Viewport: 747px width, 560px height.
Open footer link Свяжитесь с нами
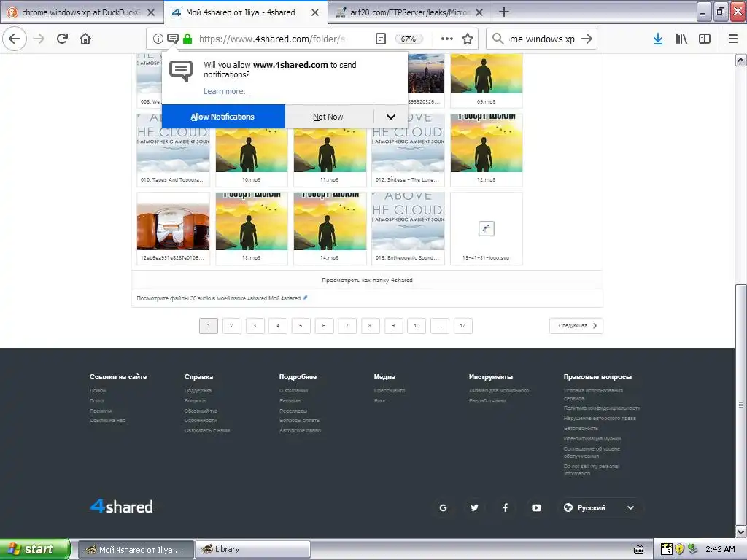click(207, 430)
